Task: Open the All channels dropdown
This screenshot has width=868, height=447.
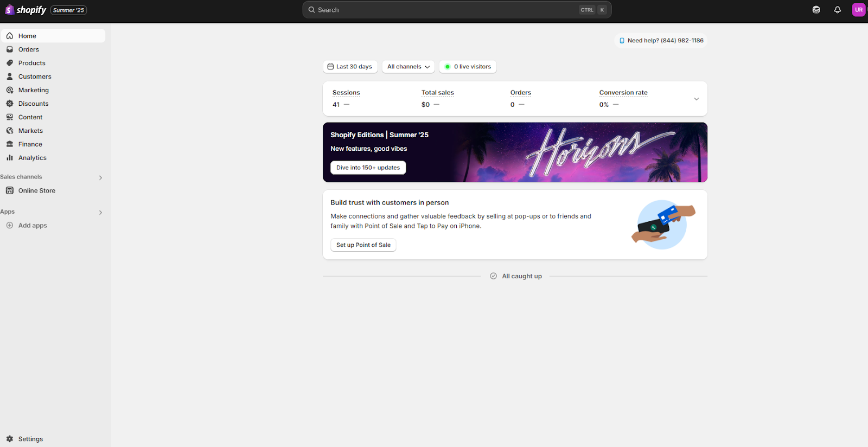Action: pos(409,67)
